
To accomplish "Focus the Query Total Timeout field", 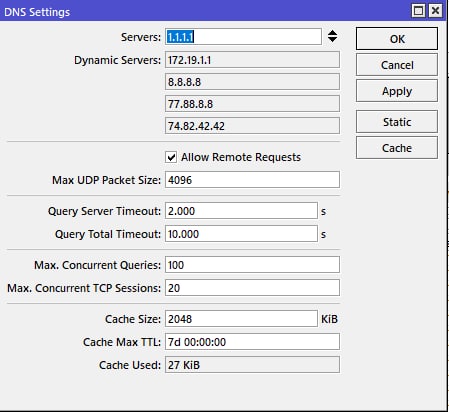I will [x=241, y=234].
